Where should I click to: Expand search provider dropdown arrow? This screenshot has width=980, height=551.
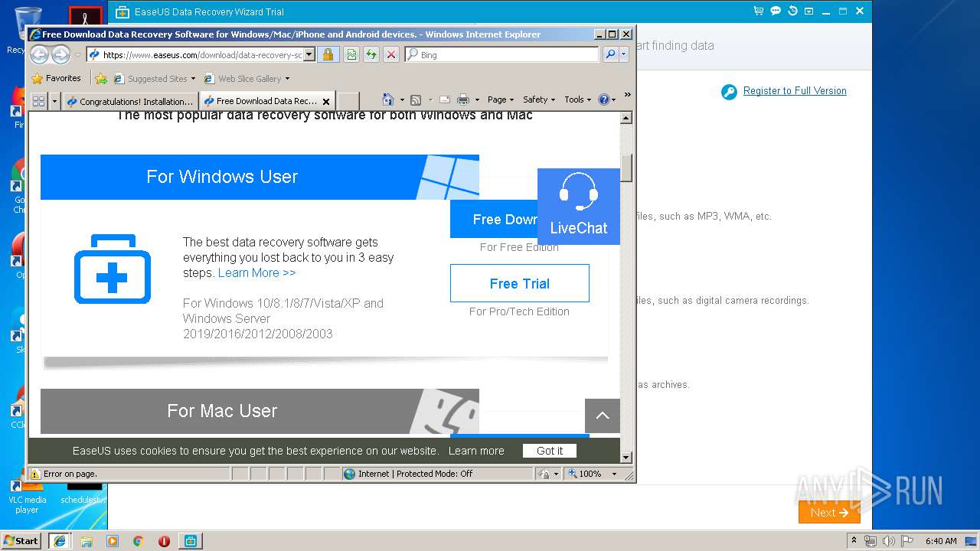[624, 54]
